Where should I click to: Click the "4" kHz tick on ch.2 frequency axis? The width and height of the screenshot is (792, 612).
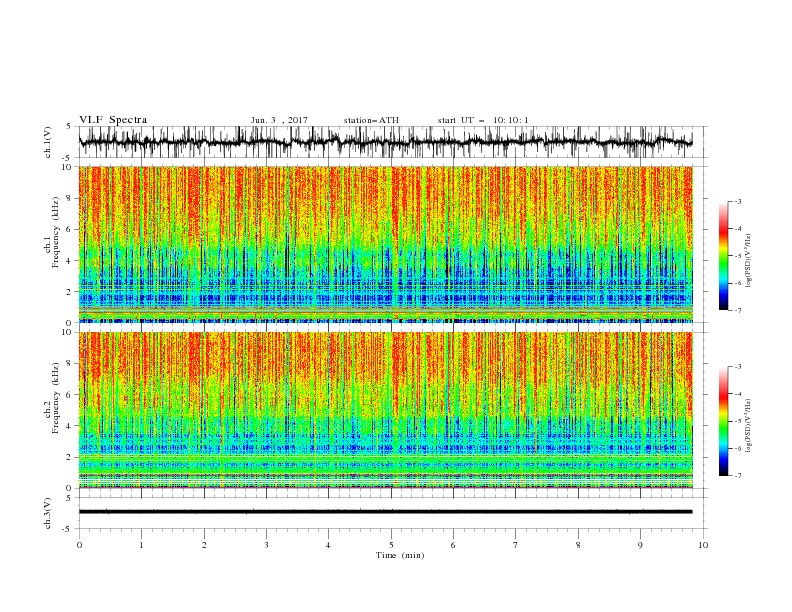pyautogui.click(x=70, y=426)
